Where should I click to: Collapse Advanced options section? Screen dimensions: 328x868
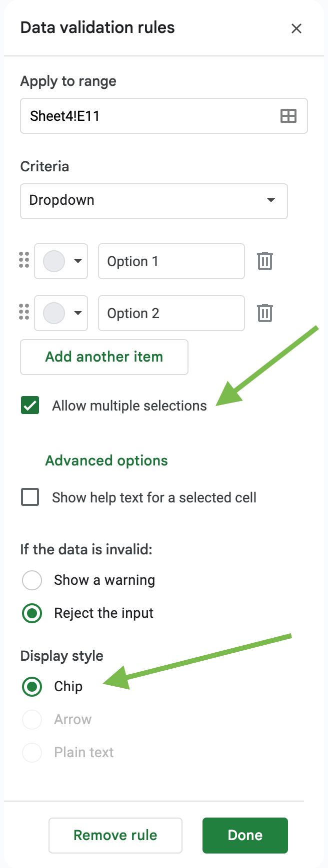pyautogui.click(x=106, y=460)
